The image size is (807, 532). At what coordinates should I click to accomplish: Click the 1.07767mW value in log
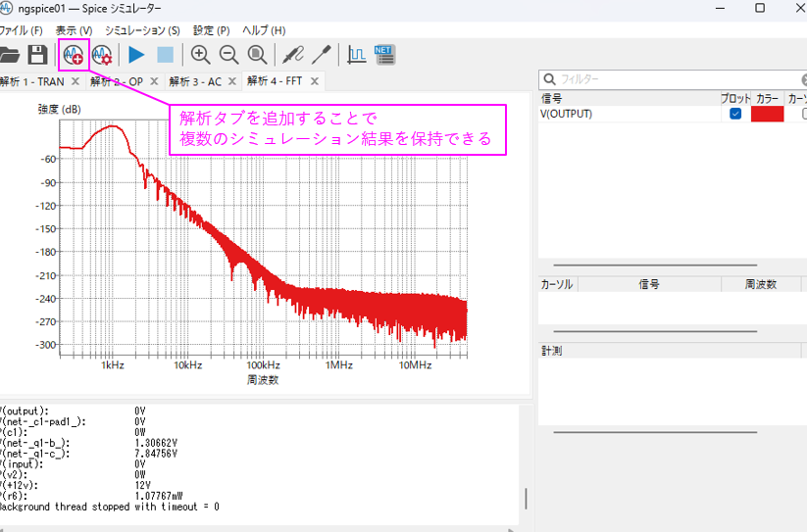tap(159, 496)
